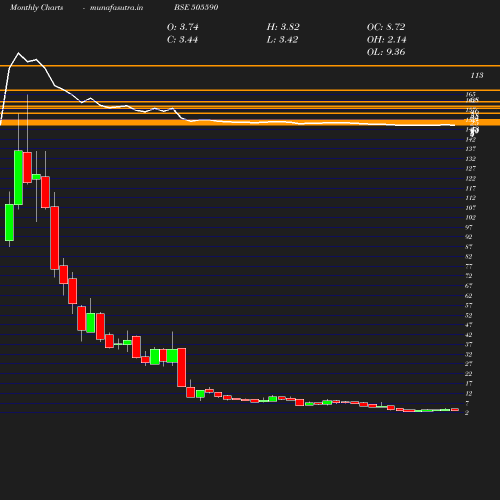Click the high value 'H: 3.82'
500x500 pixels.
coord(283,27)
